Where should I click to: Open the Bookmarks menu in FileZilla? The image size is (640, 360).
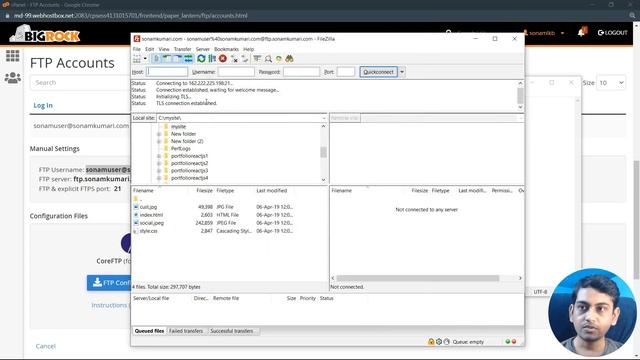click(227, 49)
